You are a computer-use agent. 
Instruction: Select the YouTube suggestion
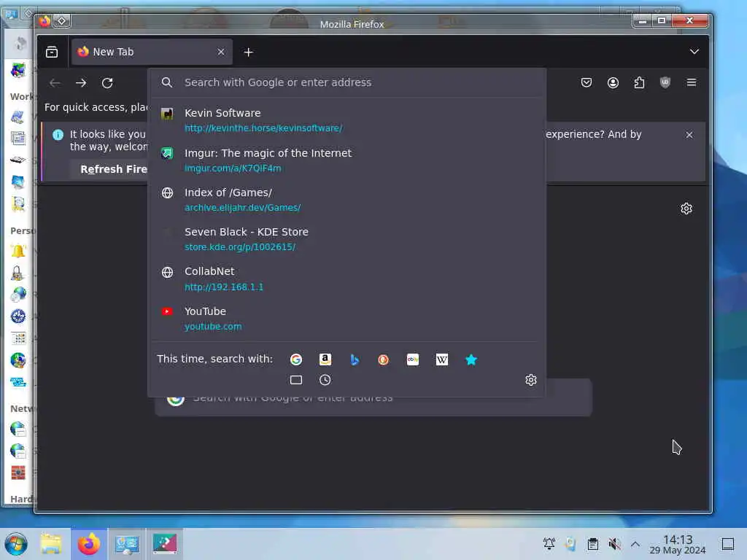click(347, 318)
